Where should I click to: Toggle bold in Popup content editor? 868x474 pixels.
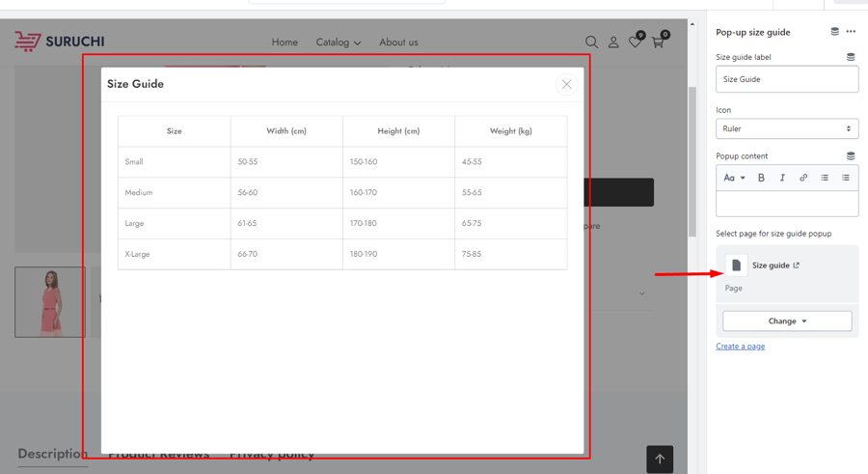[x=761, y=178]
